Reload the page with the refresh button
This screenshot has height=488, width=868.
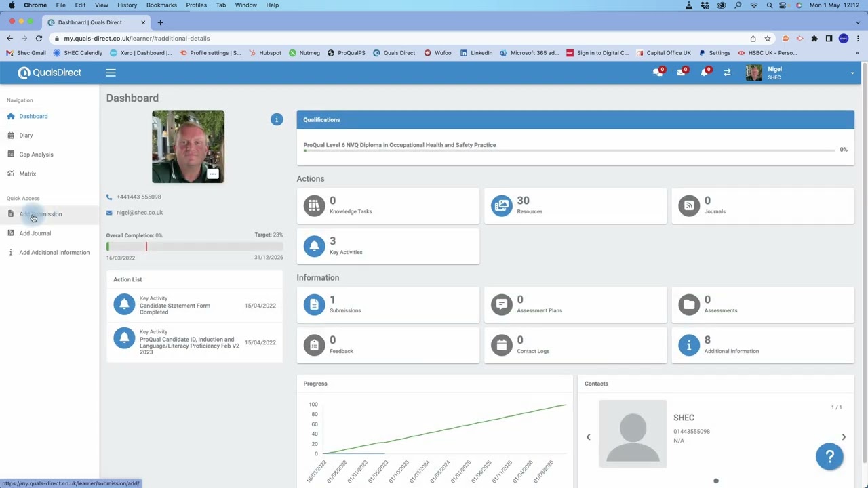click(39, 39)
